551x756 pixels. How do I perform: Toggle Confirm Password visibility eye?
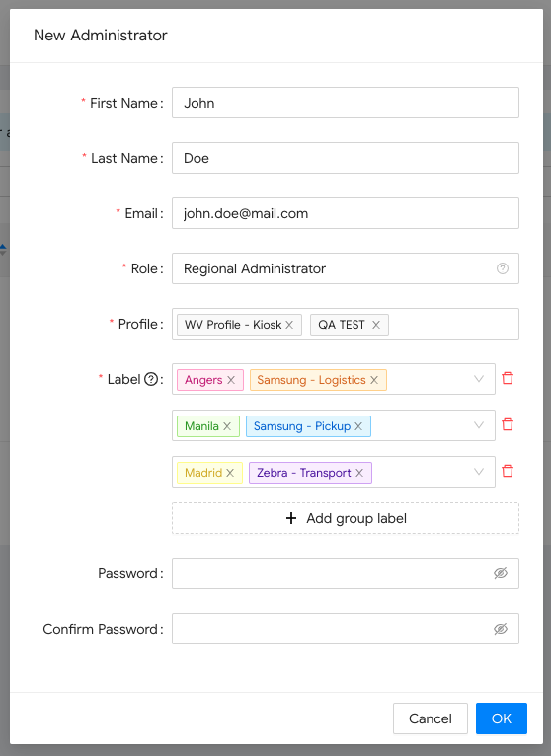point(501,629)
